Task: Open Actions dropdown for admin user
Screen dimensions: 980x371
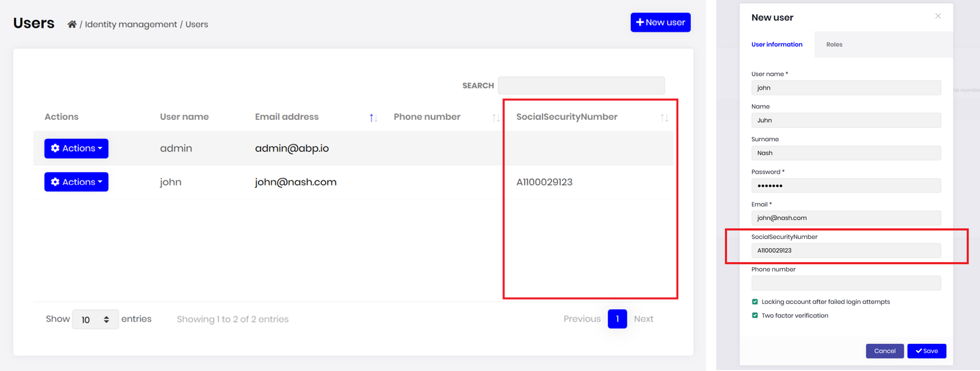Action: (77, 149)
